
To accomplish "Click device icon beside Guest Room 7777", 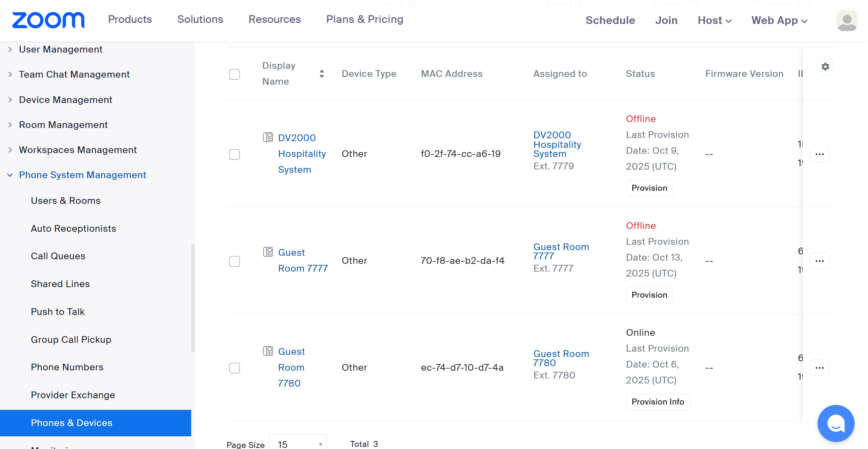I will (x=268, y=252).
